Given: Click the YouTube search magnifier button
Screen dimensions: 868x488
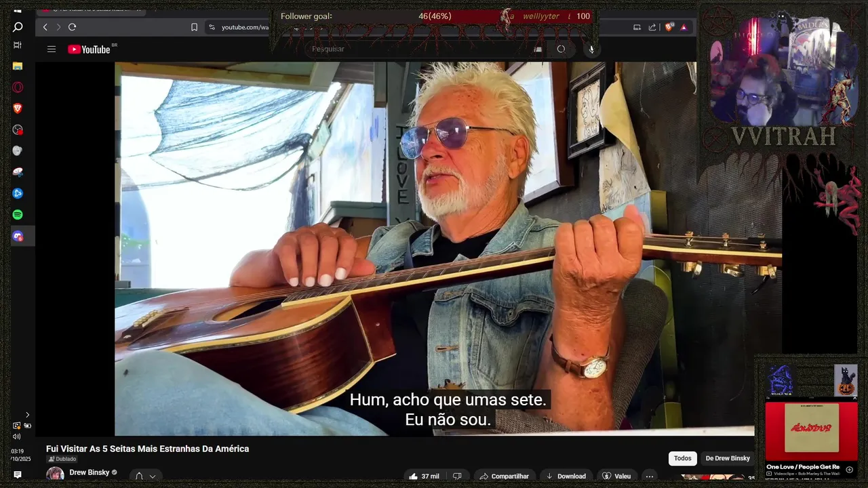Looking at the screenshot, I should [x=561, y=49].
